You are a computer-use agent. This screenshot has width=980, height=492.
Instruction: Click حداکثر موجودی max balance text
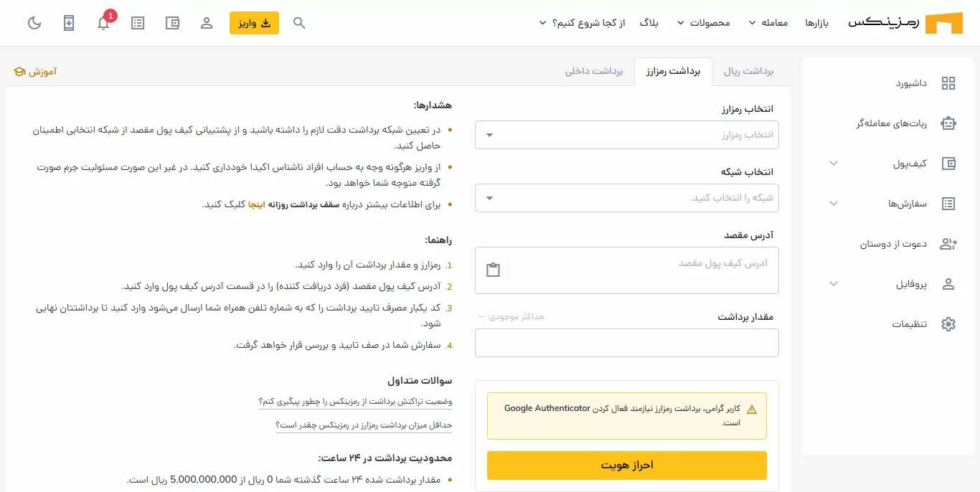[512, 317]
